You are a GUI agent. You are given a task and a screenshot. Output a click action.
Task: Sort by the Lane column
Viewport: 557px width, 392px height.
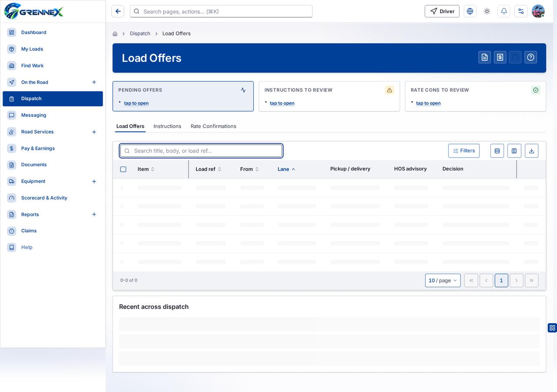click(286, 169)
